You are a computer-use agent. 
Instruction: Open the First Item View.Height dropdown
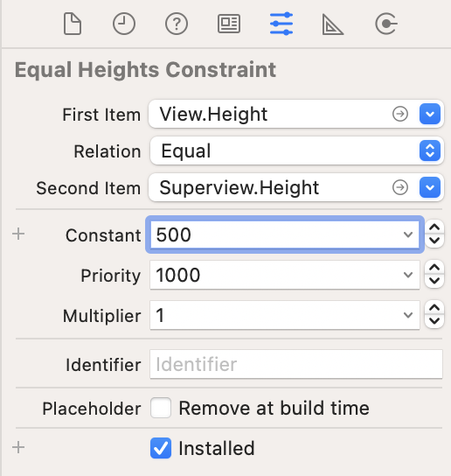point(430,114)
